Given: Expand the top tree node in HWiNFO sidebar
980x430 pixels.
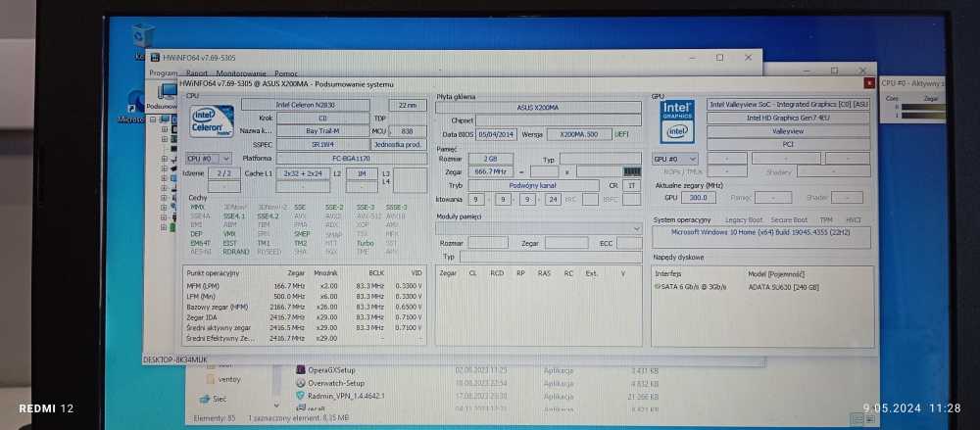Looking at the screenshot, I should [152, 119].
